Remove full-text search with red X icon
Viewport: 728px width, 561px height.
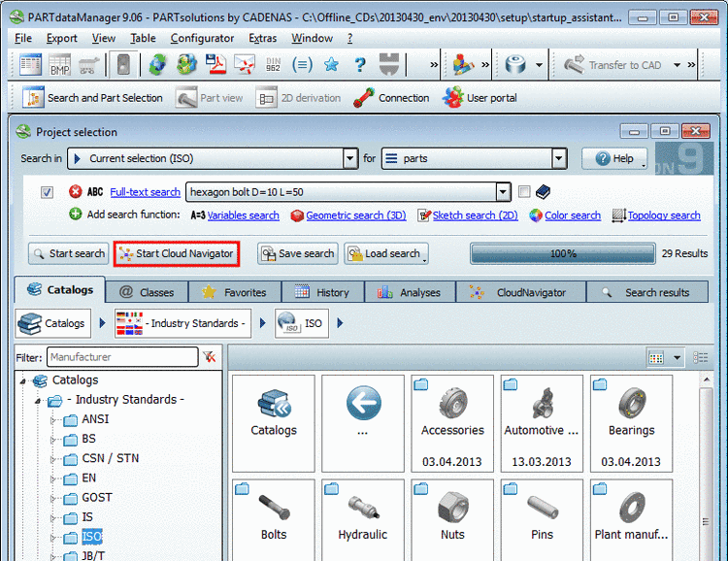point(75,191)
